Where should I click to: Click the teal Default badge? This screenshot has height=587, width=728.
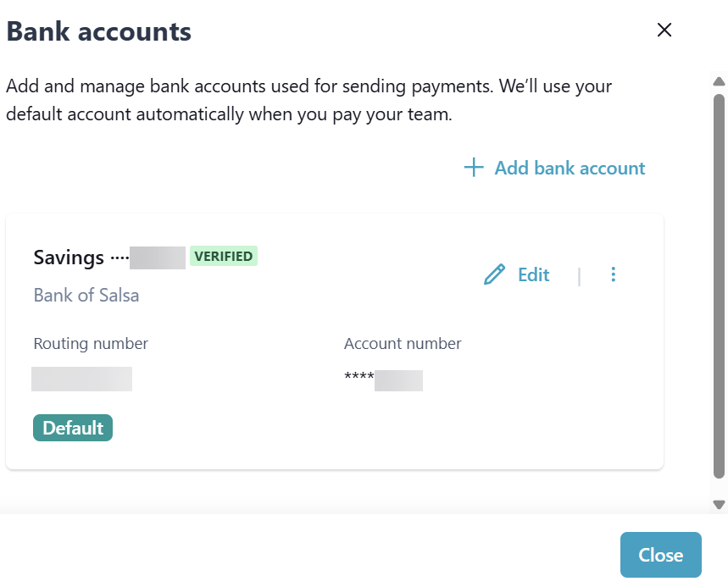click(73, 428)
